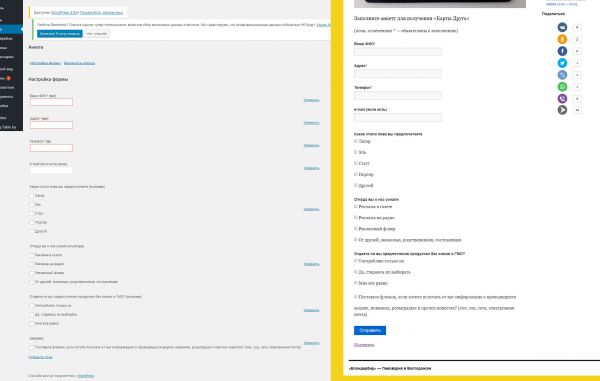Click Отправить submit button
Screen dimensions: 600x381
coord(370,330)
